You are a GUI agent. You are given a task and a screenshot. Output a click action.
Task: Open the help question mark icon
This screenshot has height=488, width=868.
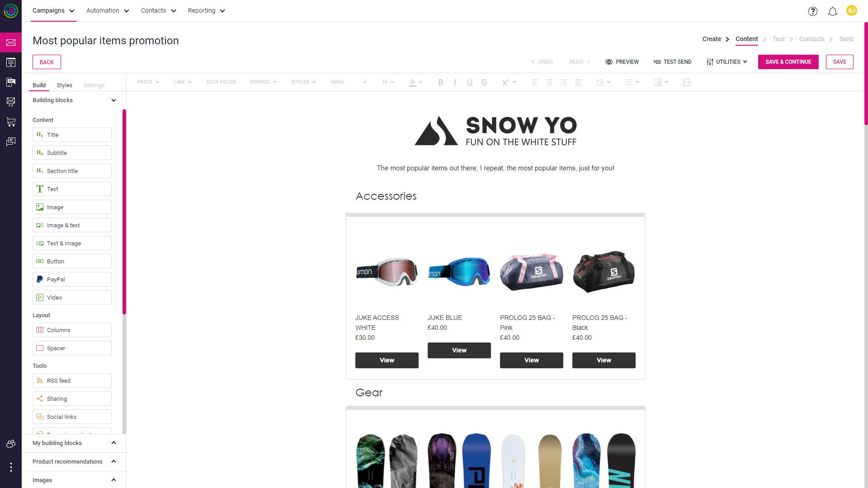tap(813, 11)
